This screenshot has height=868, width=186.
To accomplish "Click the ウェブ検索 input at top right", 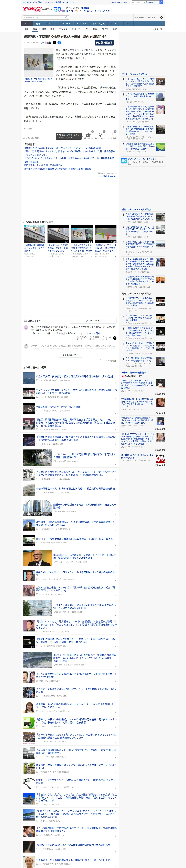I will 137,2.
